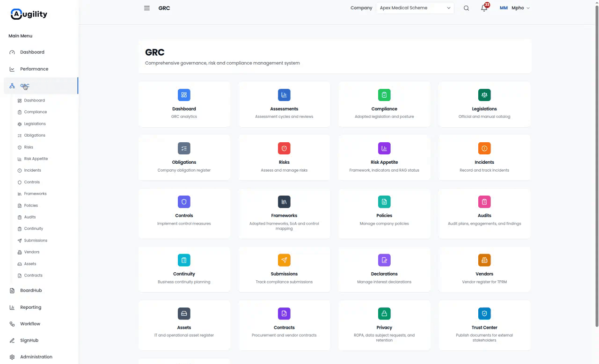Open Continuity sidebar sub-item
The image size is (599, 364).
[x=34, y=229]
